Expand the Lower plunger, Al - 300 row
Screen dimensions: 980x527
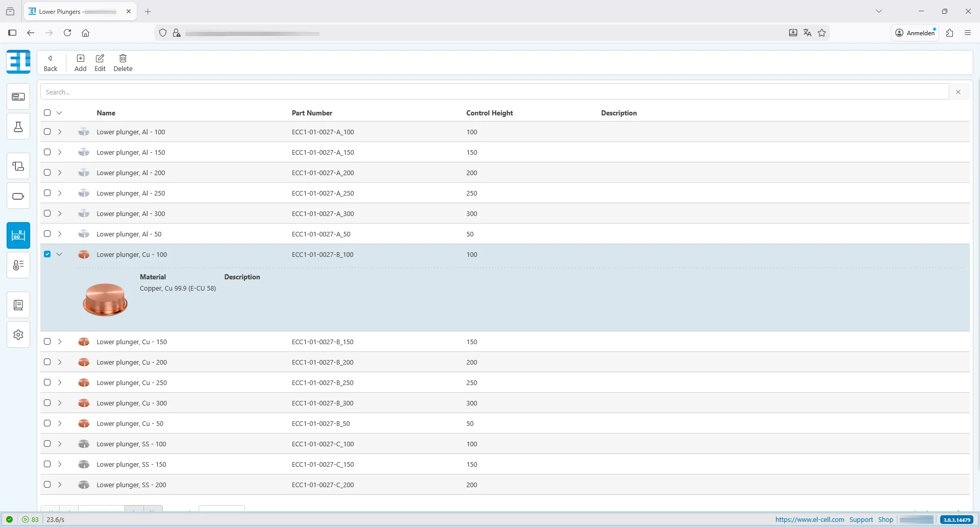click(60, 213)
